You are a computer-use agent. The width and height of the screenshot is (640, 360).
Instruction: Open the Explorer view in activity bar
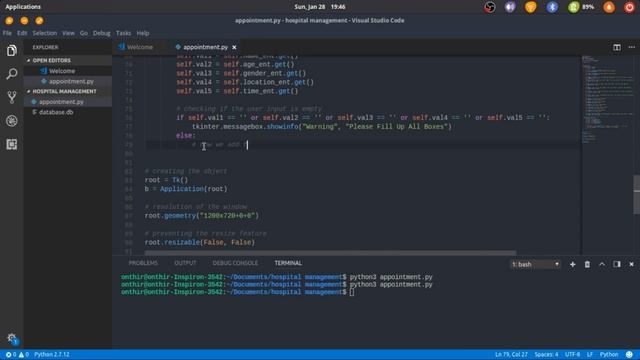pyautogui.click(x=11, y=51)
